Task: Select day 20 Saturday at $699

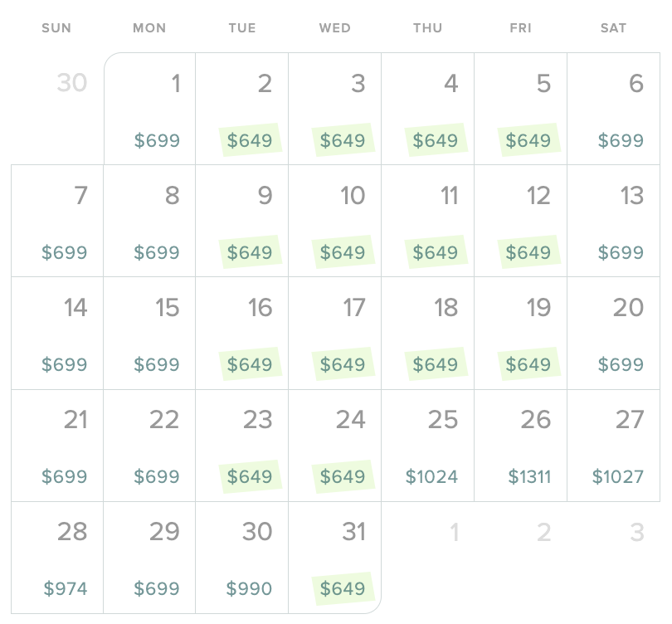Action: click(x=614, y=334)
